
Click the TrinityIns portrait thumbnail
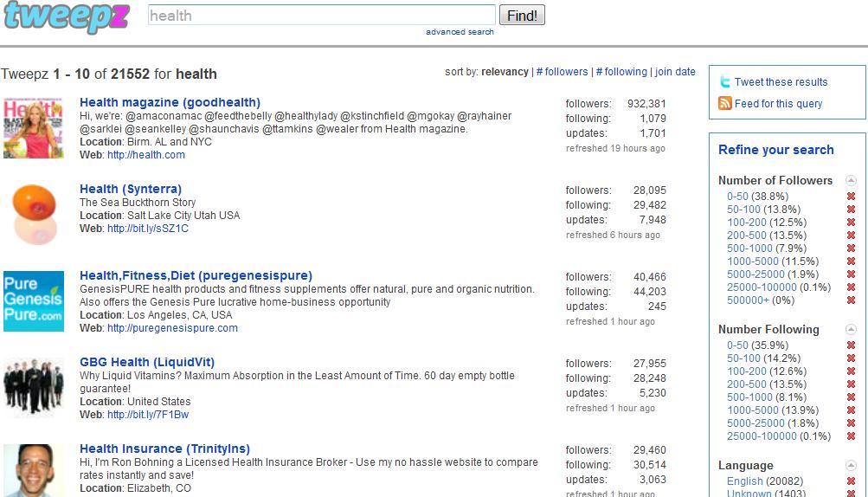[33, 470]
